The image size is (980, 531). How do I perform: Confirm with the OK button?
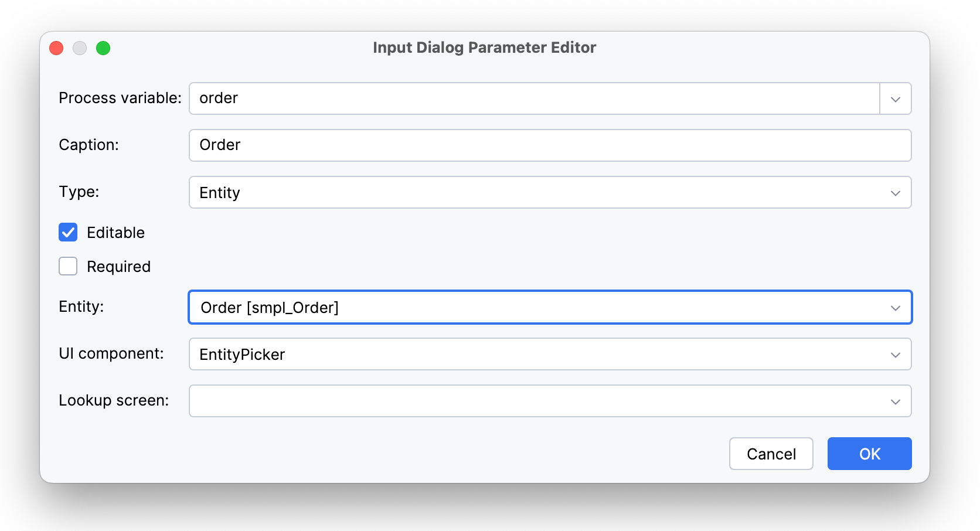pyautogui.click(x=869, y=454)
